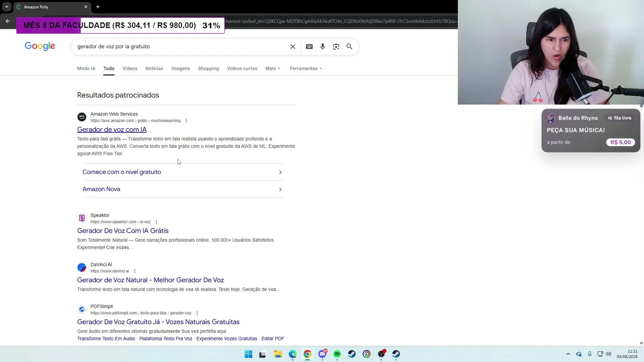Image resolution: width=644 pixels, height=362 pixels.
Task: Start voice search with the microphone icon
Action: point(323,47)
